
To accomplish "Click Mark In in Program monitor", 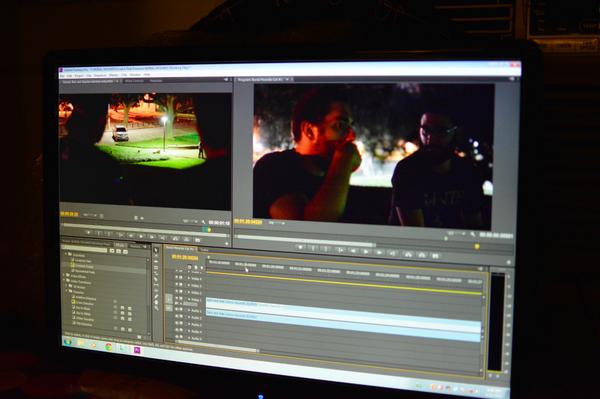I will click(313, 248).
